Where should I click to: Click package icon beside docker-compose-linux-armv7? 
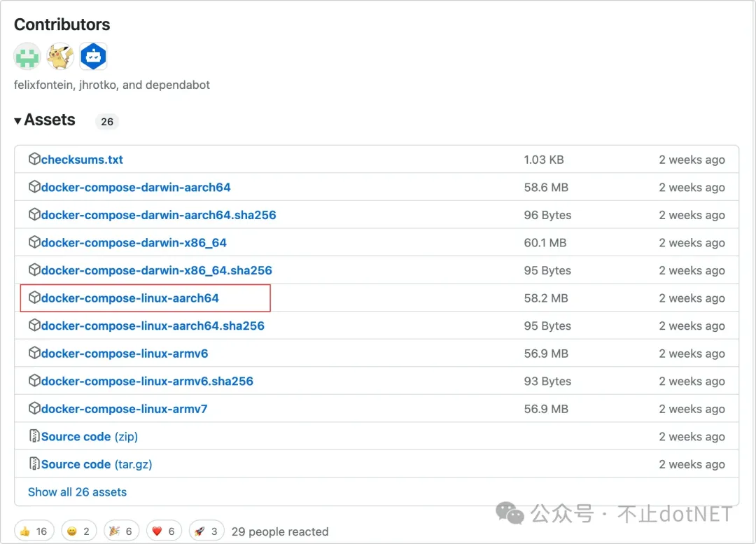[x=34, y=409]
